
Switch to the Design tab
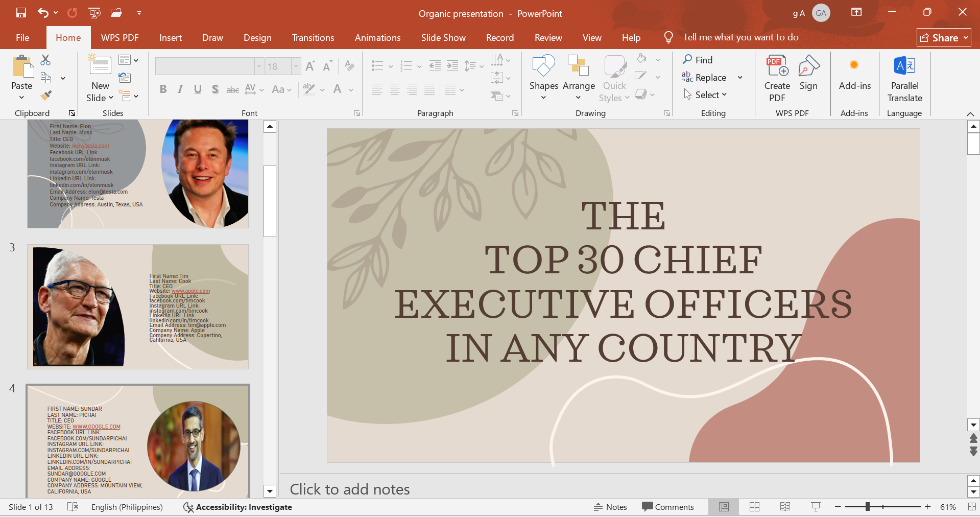(257, 37)
